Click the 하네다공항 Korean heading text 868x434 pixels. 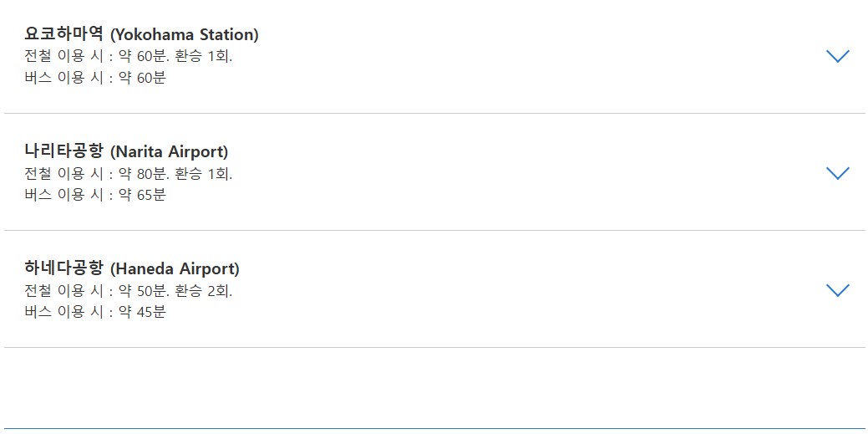coord(64,268)
